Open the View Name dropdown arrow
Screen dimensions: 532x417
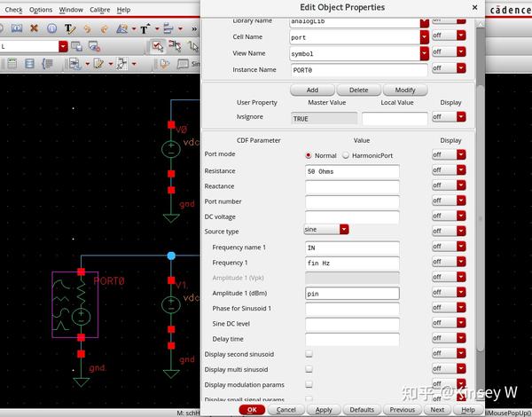pos(425,53)
